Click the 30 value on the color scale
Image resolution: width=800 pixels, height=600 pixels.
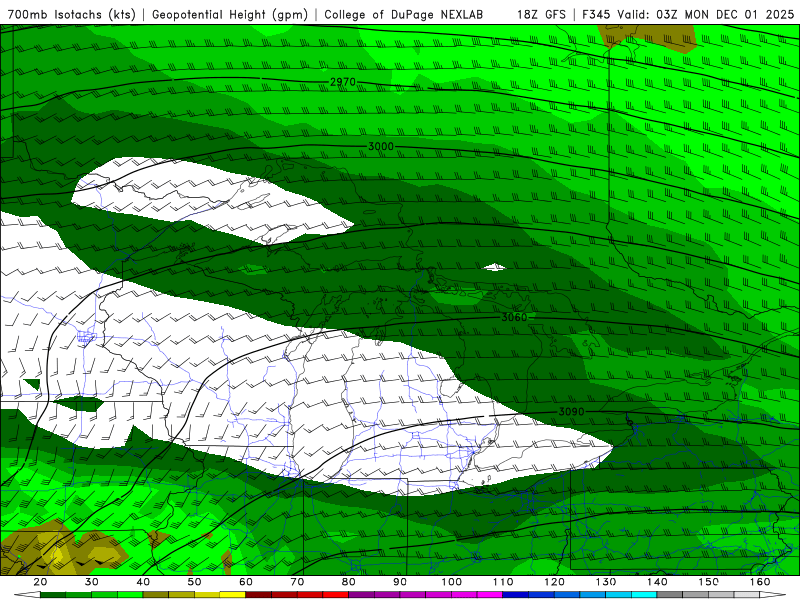coord(92,582)
